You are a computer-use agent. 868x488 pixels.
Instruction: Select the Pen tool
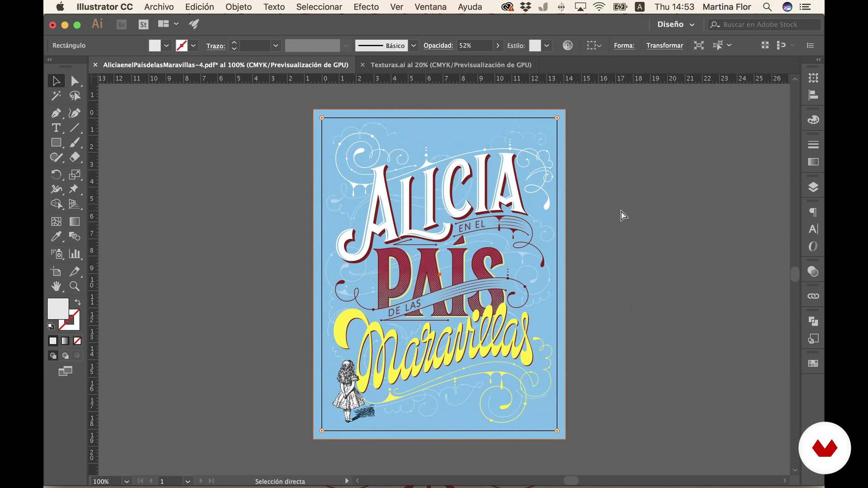[56, 113]
